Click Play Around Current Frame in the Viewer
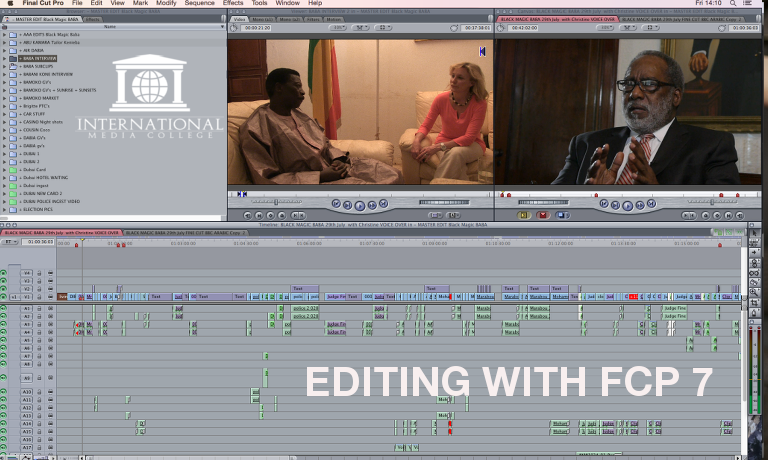 coord(372,205)
